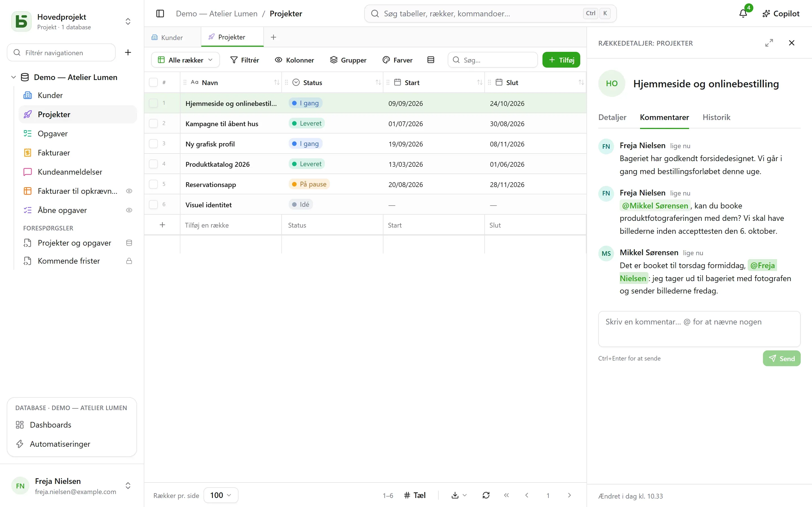Change rows per page dropdown showing 100
This screenshot has width=812, height=507.
point(221,495)
